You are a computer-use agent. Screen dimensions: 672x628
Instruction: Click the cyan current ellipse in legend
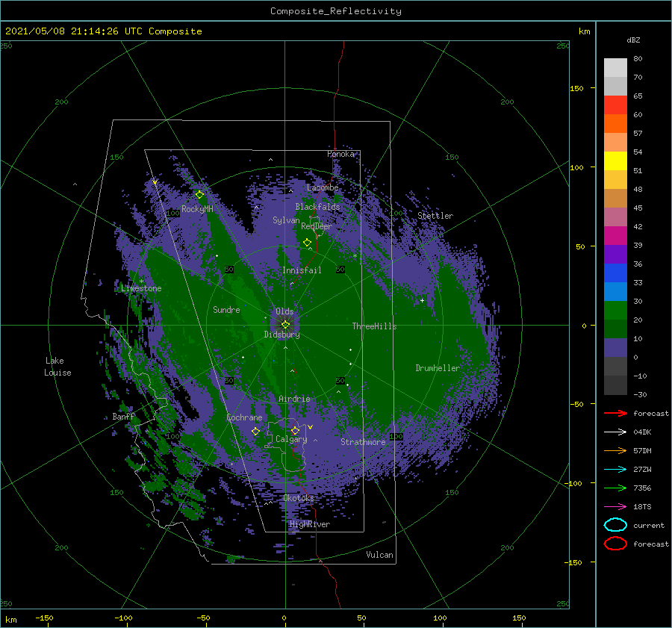point(615,525)
